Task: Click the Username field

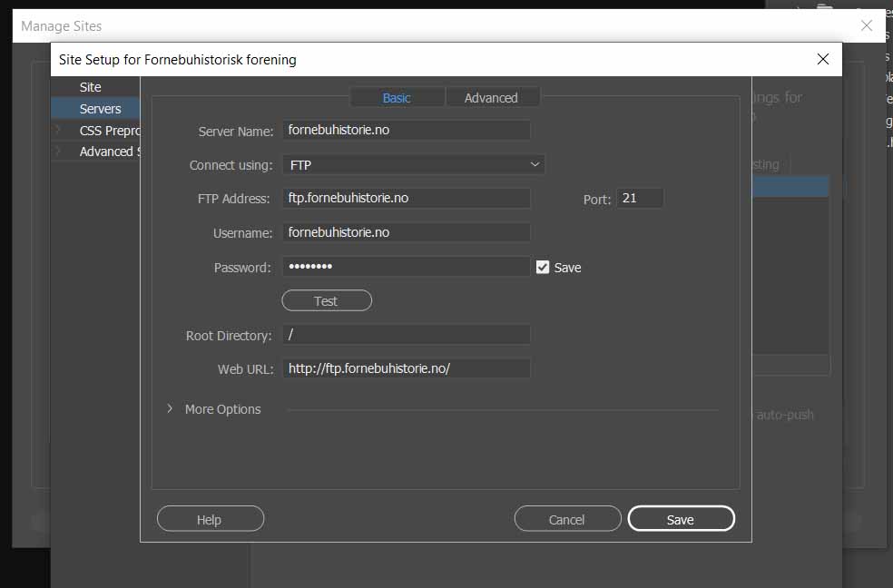Action: click(x=406, y=232)
